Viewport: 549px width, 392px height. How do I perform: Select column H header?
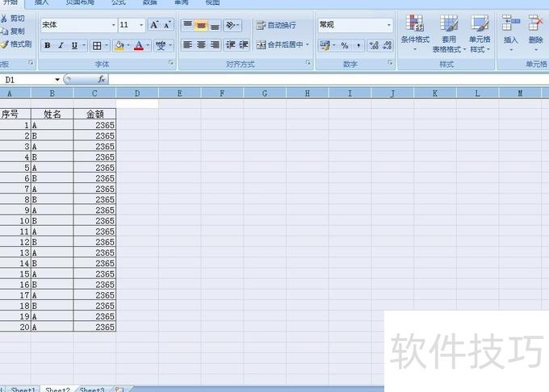click(307, 94)
